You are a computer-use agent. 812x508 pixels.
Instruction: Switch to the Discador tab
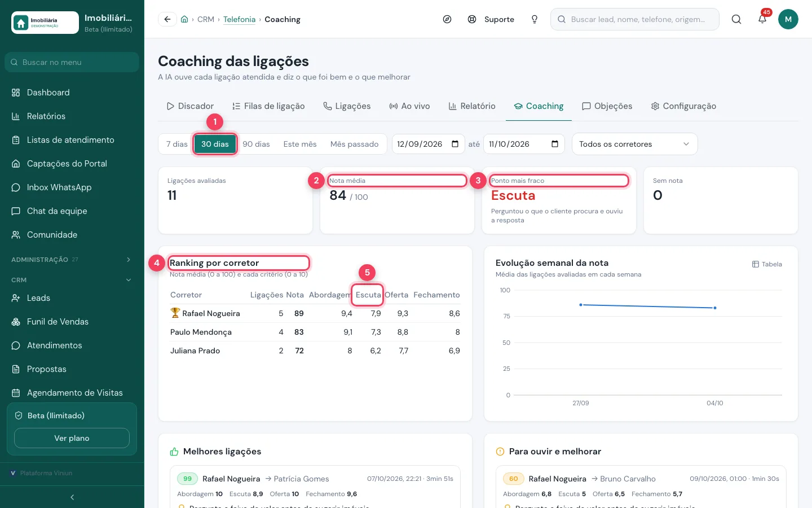[x=190, y=106]
